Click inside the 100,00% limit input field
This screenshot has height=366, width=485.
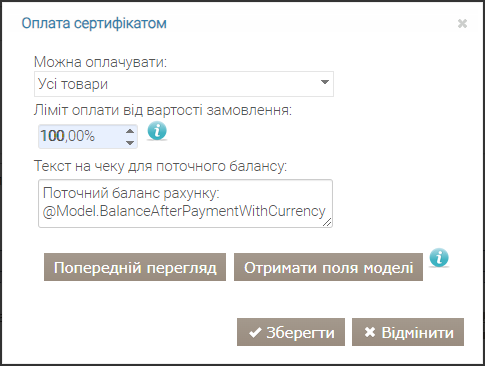pyautogui.click(x=82, y=136)
